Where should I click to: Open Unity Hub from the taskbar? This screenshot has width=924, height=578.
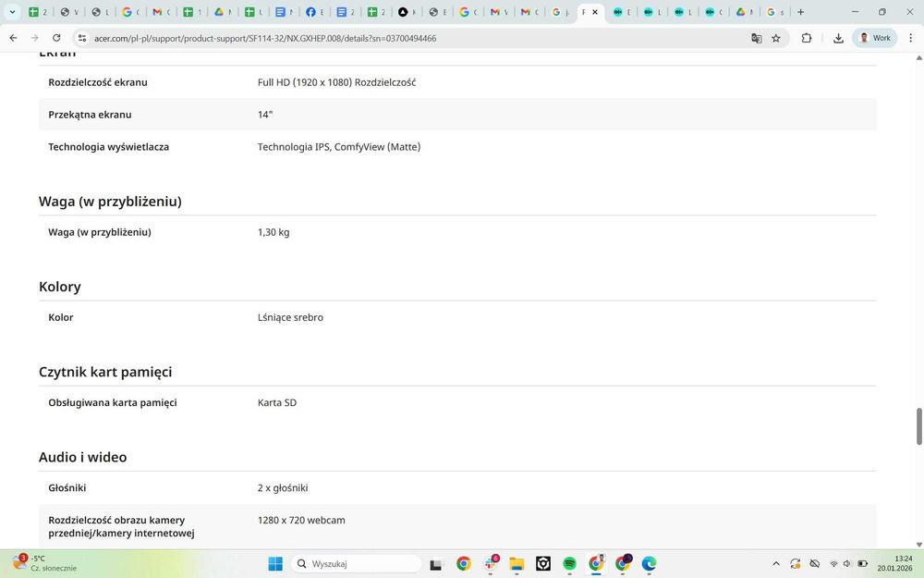(x=542, y=564)
